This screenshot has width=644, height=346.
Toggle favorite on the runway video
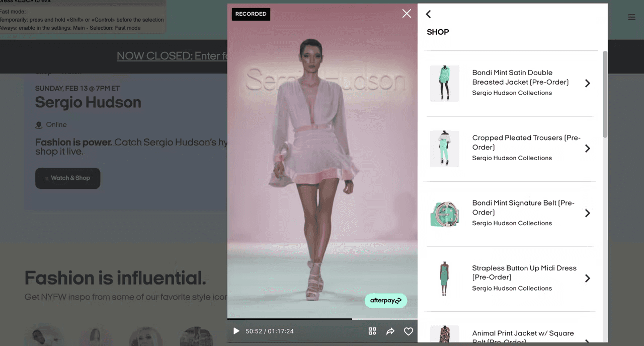[408, 331]
